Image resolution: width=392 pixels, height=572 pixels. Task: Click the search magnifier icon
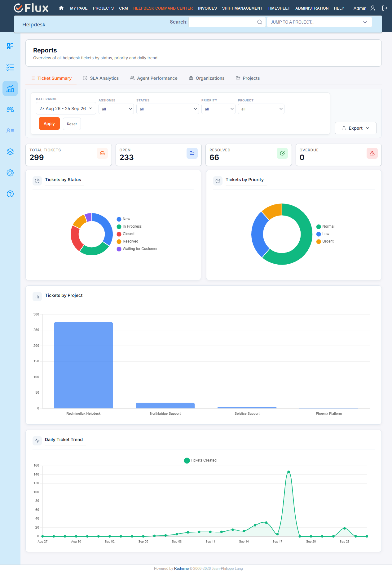tap(260, 22)
